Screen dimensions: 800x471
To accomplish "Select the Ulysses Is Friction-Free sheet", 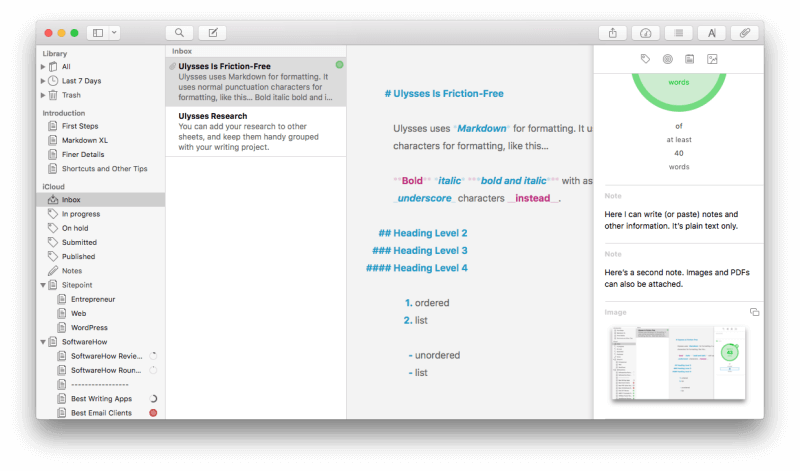I will click(256, 82).
